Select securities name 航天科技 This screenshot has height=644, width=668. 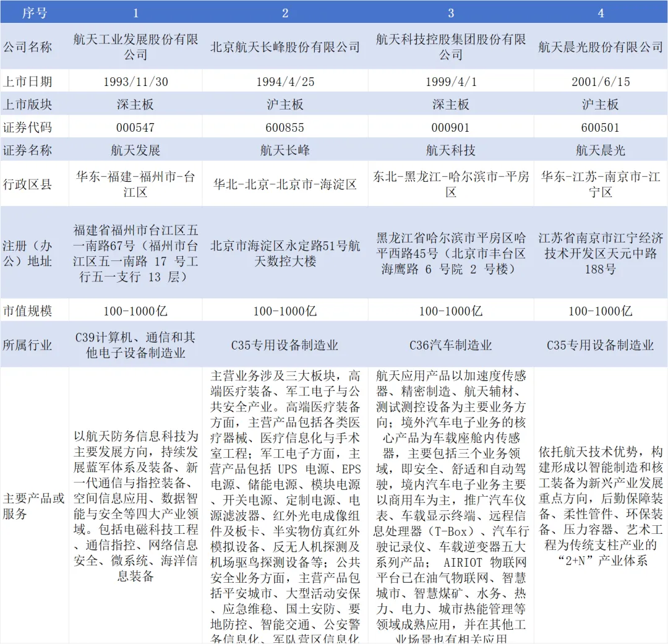click(451, 150)
